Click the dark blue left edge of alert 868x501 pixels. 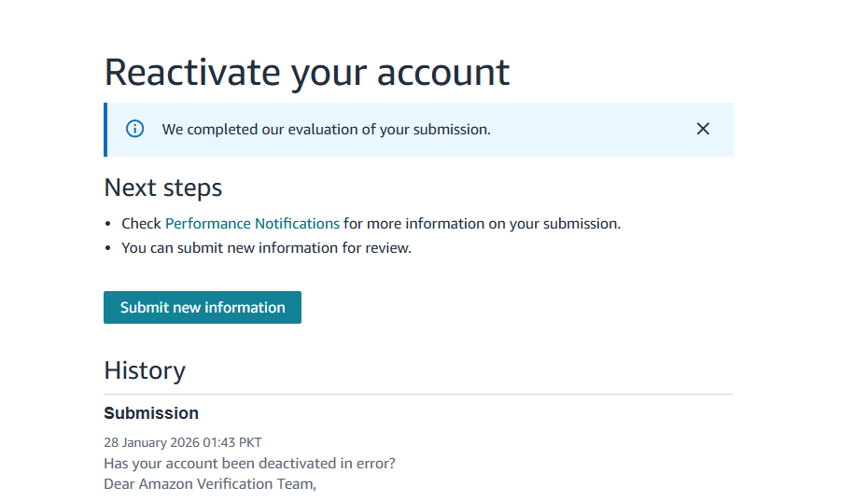[105, 130]
